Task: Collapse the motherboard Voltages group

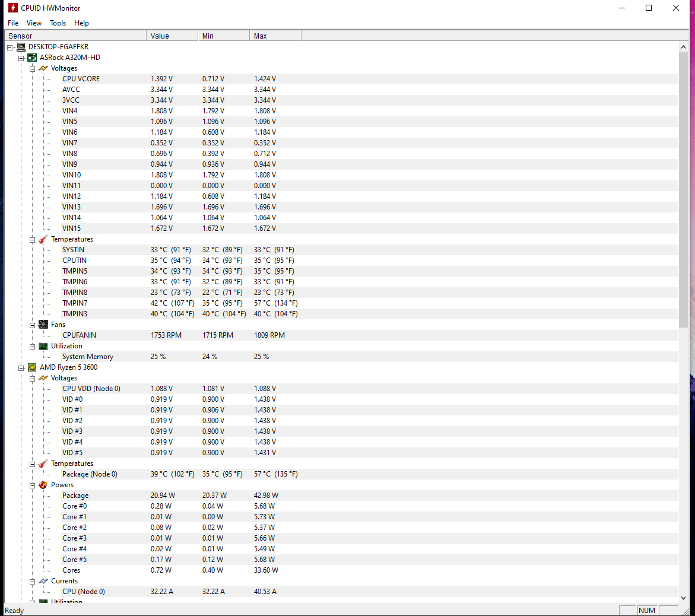Action: [32, 69]
